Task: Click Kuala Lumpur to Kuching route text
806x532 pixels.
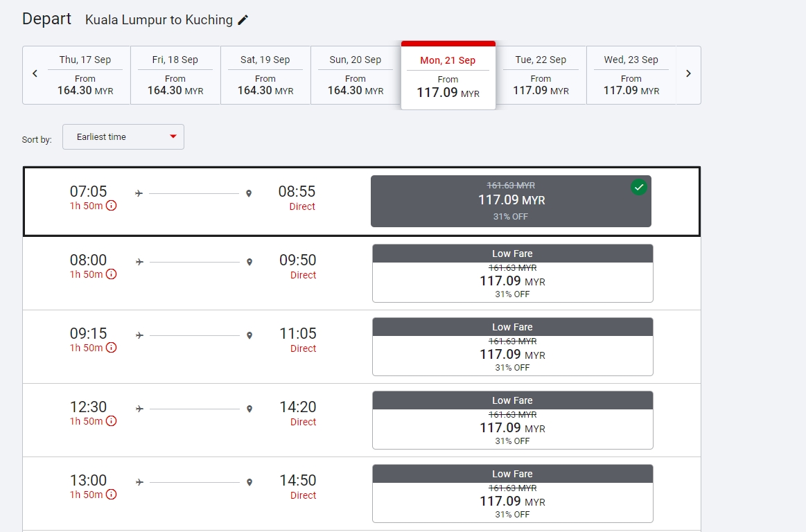Action: click(x=159, y=20)
